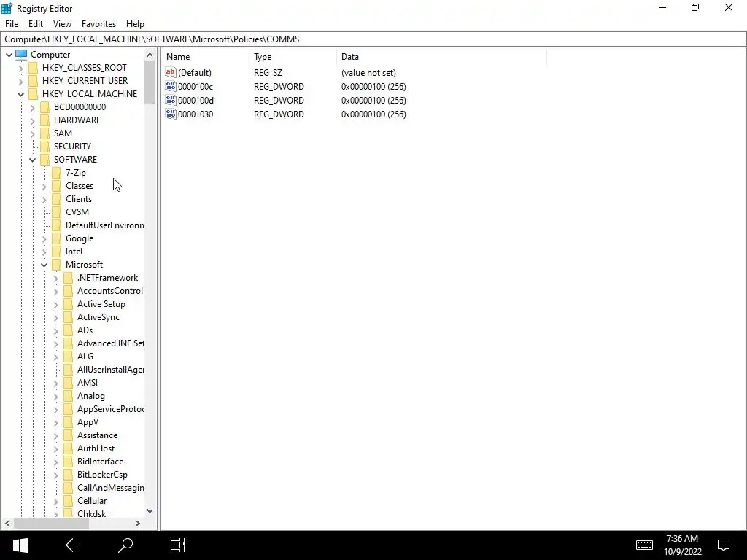The width and height of the screenshot is (747, 560).
Task: Expand the SAM key arrow
Action: point(32,134)
